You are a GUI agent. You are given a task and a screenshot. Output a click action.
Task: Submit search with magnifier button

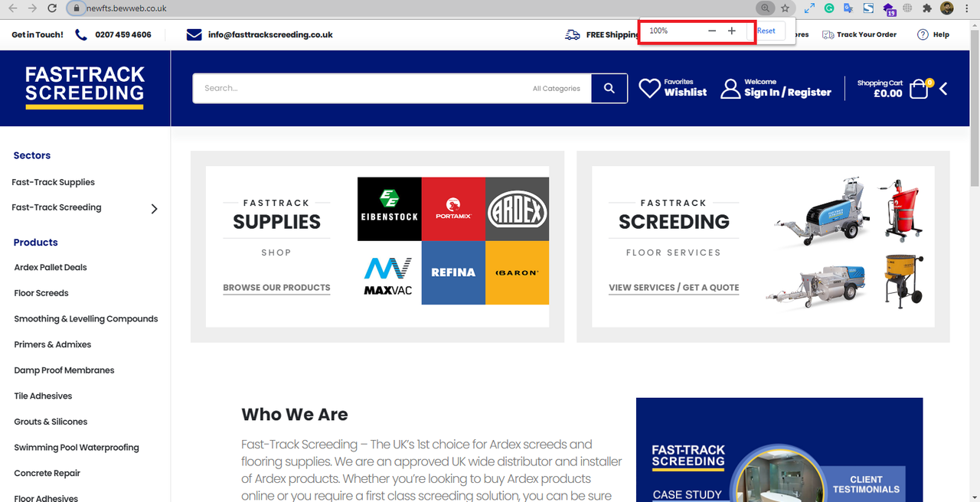tap(609, 88)
